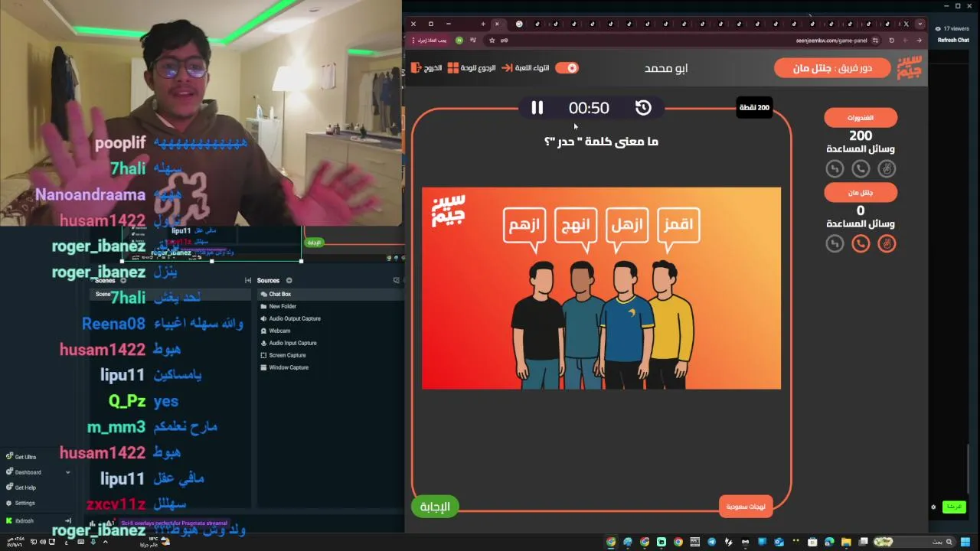The height and width of the screenshot is (551, 980).
Task: Select the Chat Box source
Action: coord(330,294)
